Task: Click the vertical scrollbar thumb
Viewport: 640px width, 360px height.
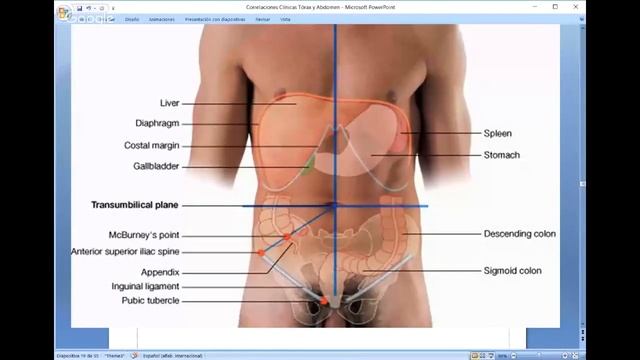Action: pyautogui.click(x=582, y=184)
